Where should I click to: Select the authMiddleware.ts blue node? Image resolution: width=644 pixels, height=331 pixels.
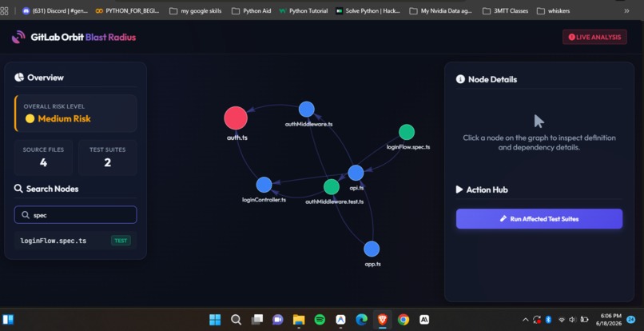pos(306,110)
